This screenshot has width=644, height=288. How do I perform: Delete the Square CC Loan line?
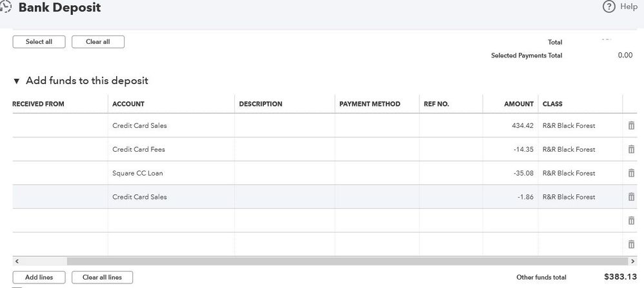[631, 173]
